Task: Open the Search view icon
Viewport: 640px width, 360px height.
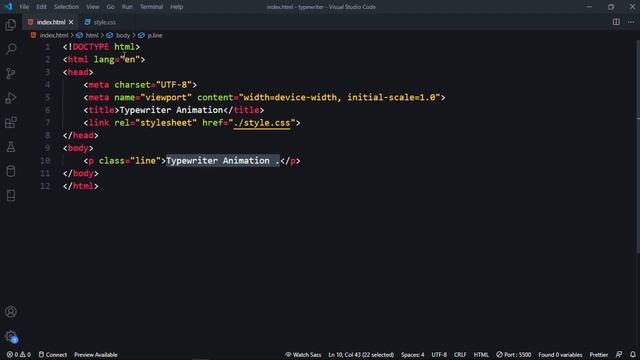Action: point(11,49)
